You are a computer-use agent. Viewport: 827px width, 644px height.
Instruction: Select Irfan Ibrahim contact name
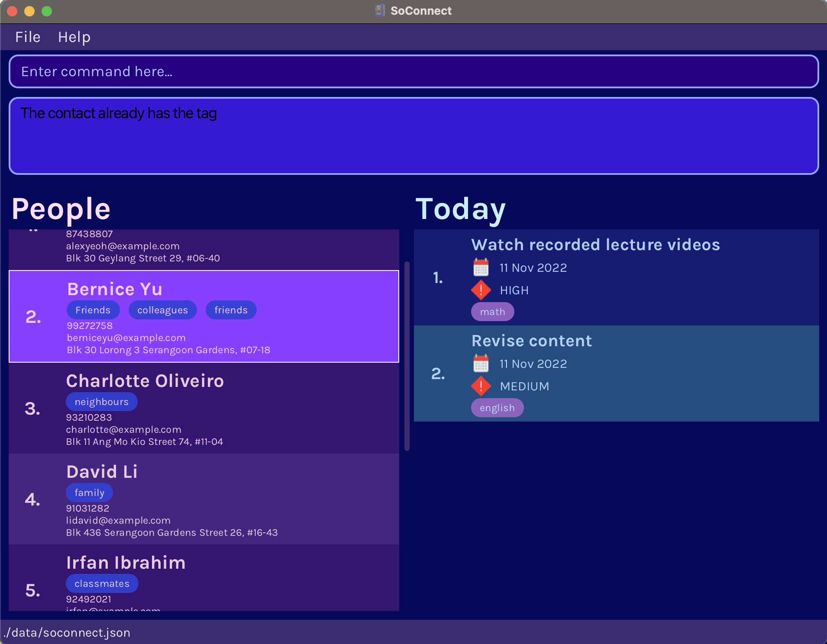126,563
